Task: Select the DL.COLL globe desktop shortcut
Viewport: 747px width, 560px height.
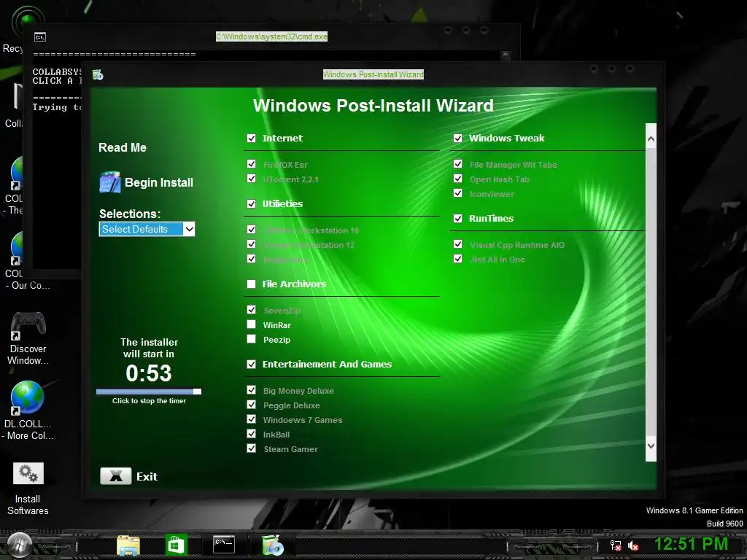Action: click(x=28, y=411)
